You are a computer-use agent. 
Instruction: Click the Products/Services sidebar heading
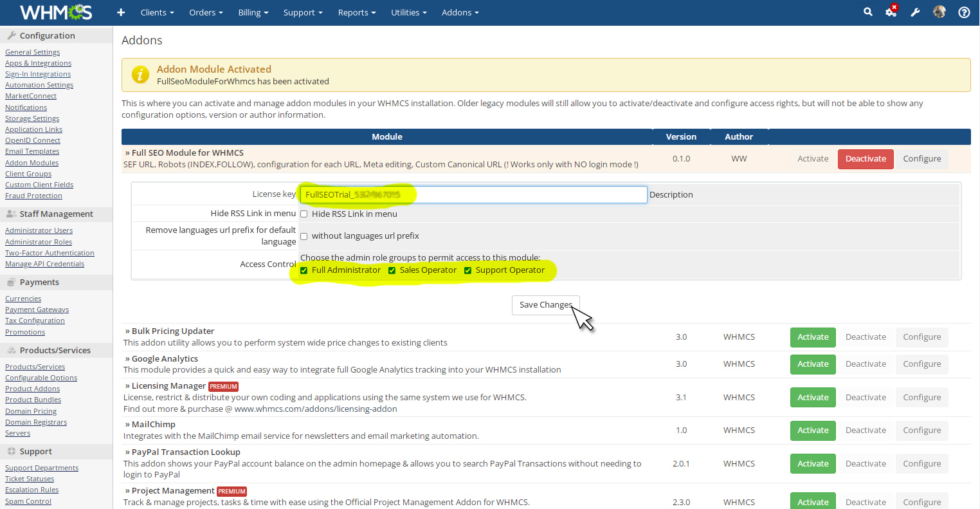pyautogui.click(x=56, y=350)
